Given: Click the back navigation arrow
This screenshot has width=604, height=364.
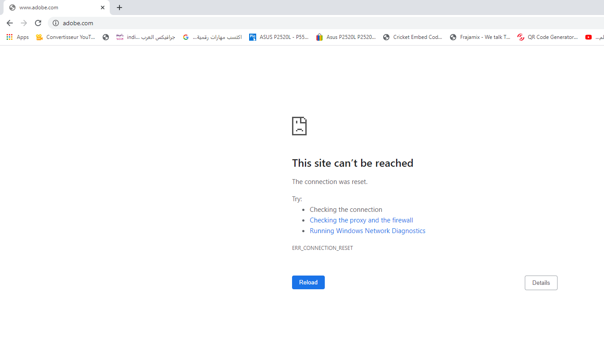Looking at the screenshot, I should pos(9,23).
